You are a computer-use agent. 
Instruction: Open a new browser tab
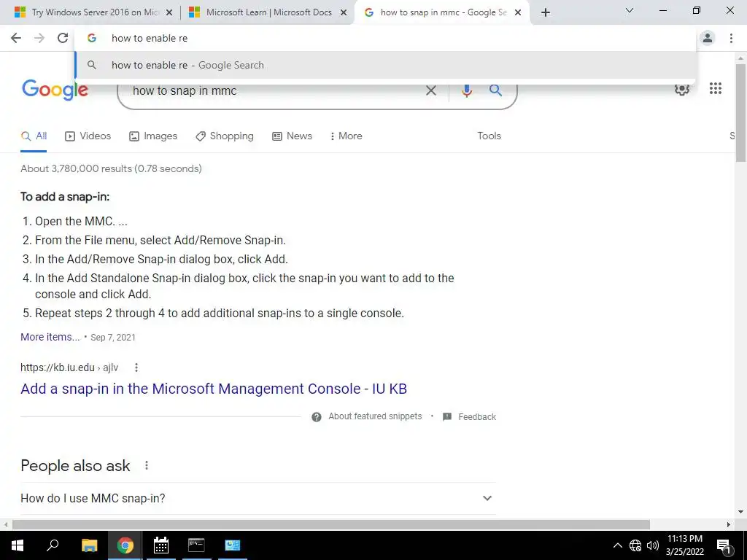[546, 12]
